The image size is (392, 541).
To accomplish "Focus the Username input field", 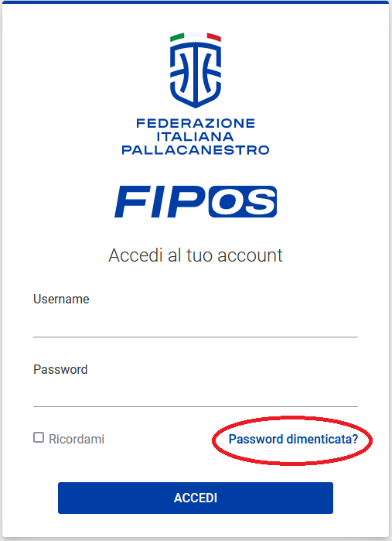I will coord(196,323).
